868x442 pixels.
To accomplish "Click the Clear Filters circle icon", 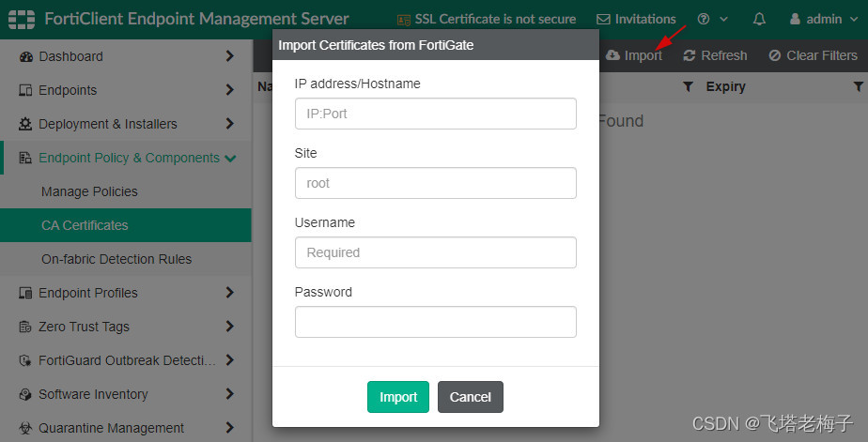I will (775, 55).
